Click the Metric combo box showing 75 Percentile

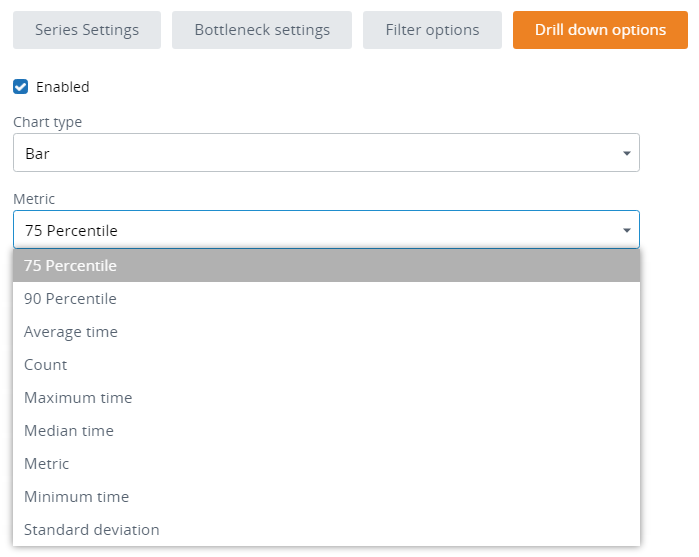tap(310, 230)
